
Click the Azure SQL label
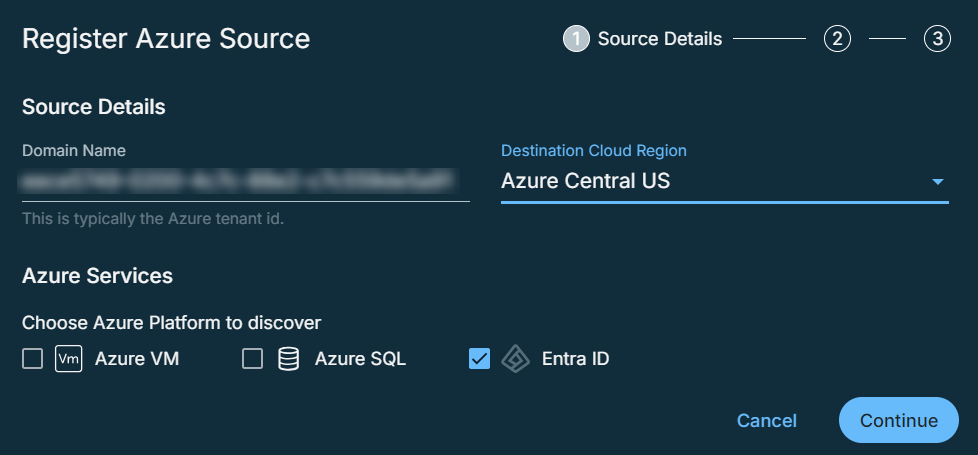[x=361, y=359]
